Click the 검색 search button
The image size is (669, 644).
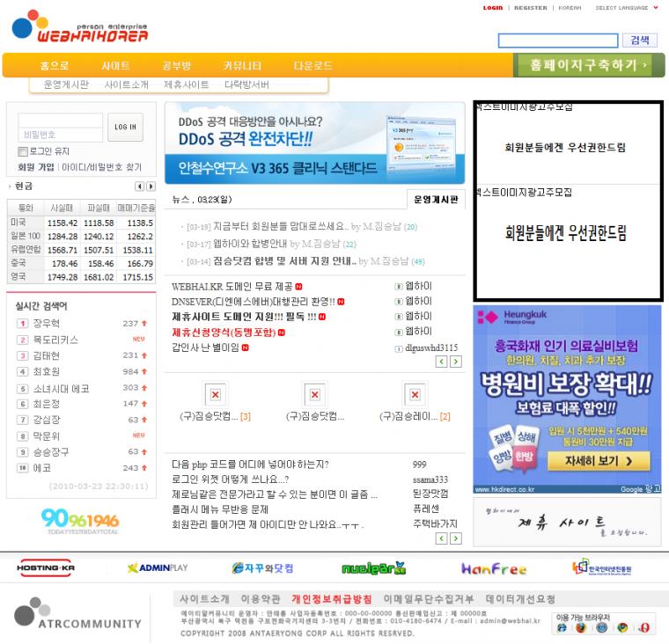click(640, 40)
